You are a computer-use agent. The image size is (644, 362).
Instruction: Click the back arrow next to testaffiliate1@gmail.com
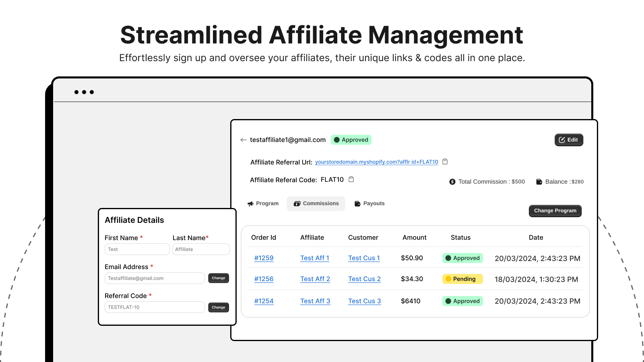click(x=243, y=140)
